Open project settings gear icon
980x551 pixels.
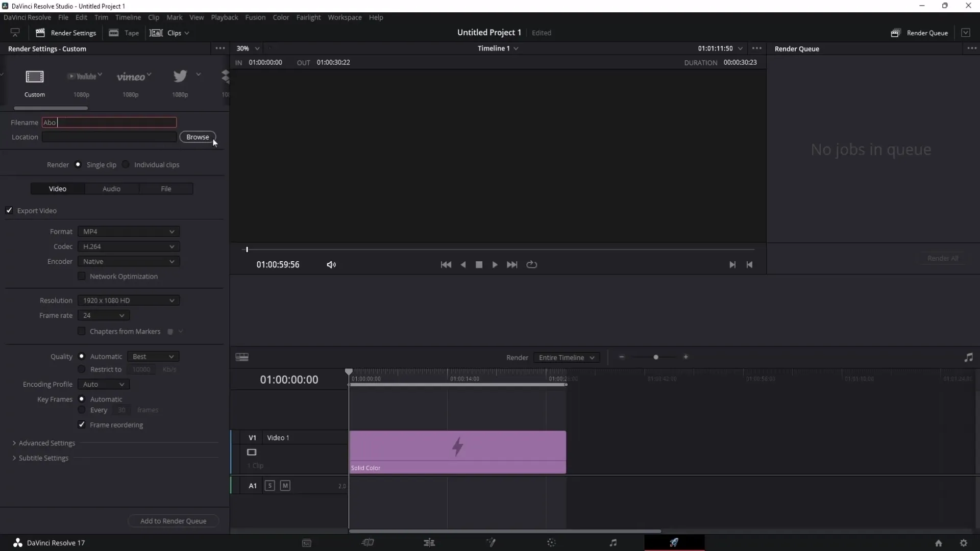click(x=963, y=543)
